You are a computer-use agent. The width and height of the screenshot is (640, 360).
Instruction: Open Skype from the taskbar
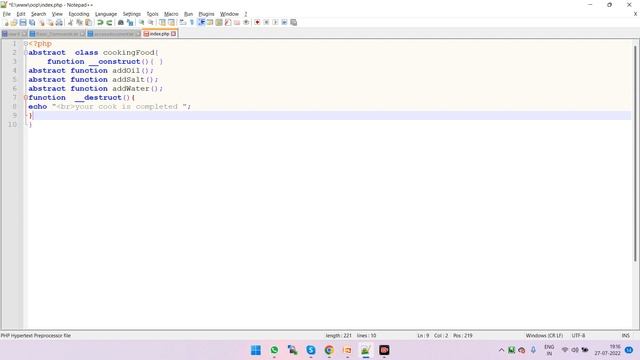coord(311,350)
